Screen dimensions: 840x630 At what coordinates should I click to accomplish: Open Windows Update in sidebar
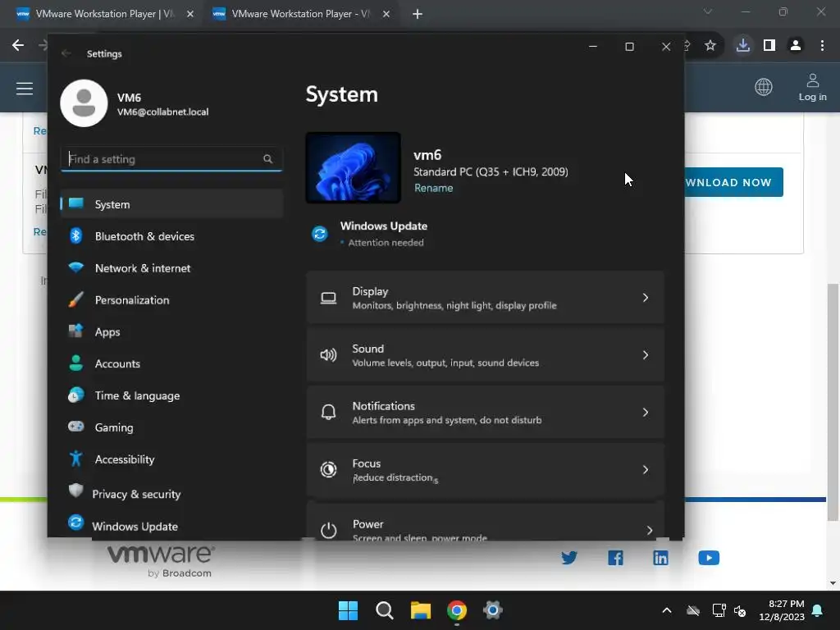click(171, 526)
